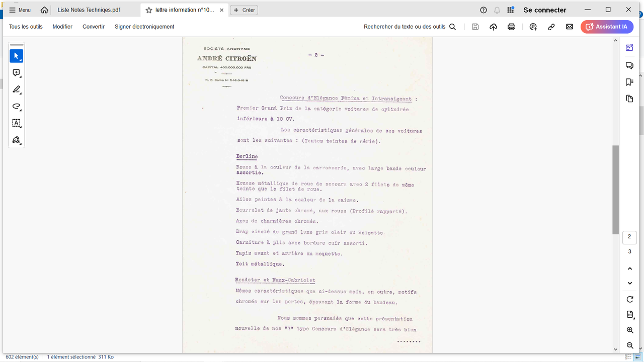Click the Save diskette icon
The width and height of the screenshot is (644, 362).
475,27
